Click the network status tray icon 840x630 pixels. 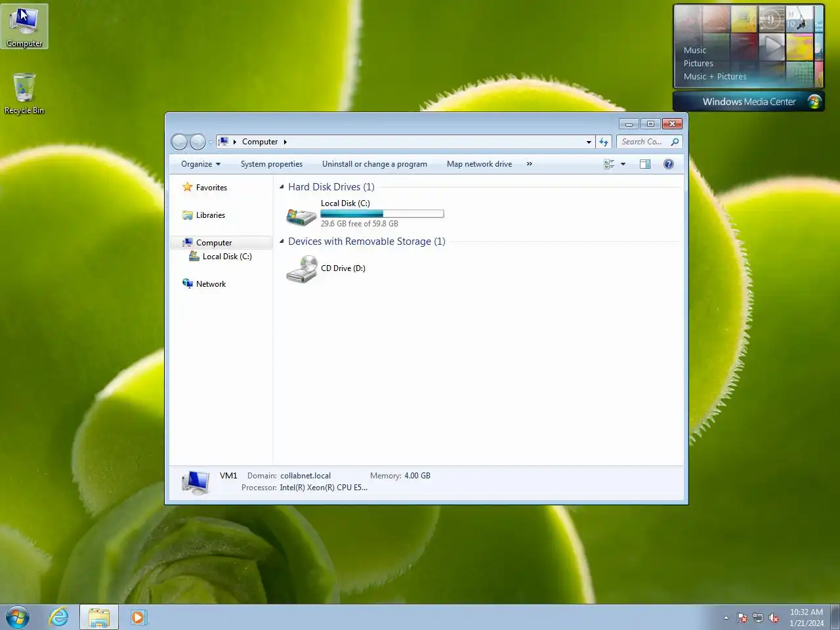point(758,618)
